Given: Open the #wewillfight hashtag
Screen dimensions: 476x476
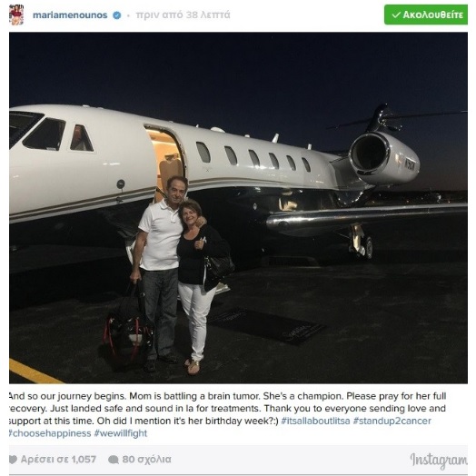Looking at the screenshot, I should click(x=121, y=433).
